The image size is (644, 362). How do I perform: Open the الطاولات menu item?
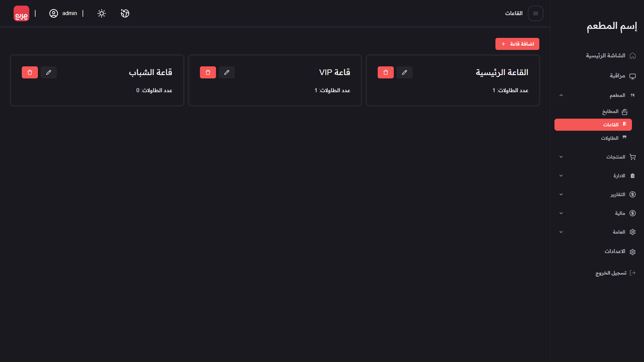(610, 138)
